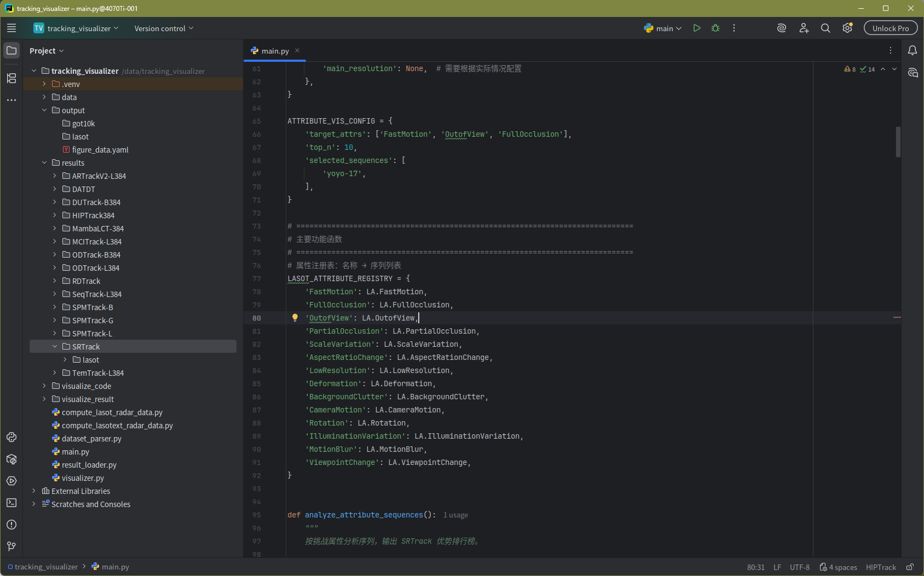Select dataset_parser.py file
This screenshot has height=576, width=924.
click(91, 439)
